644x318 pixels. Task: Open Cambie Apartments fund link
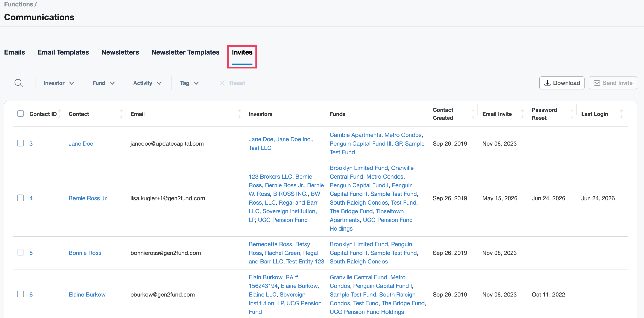tap(355, 135)
